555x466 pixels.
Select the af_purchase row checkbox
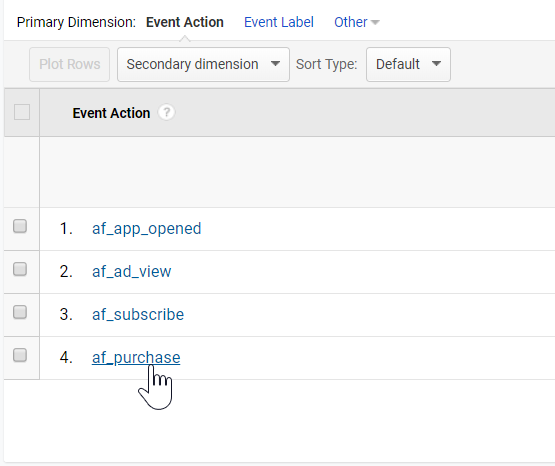[x=20, y=355]
